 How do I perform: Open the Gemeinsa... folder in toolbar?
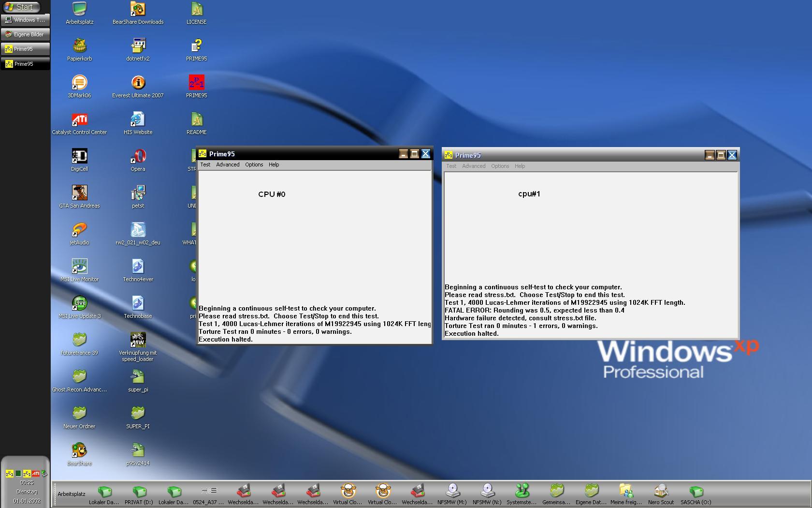pyautogui.click(x=556, y=495)
